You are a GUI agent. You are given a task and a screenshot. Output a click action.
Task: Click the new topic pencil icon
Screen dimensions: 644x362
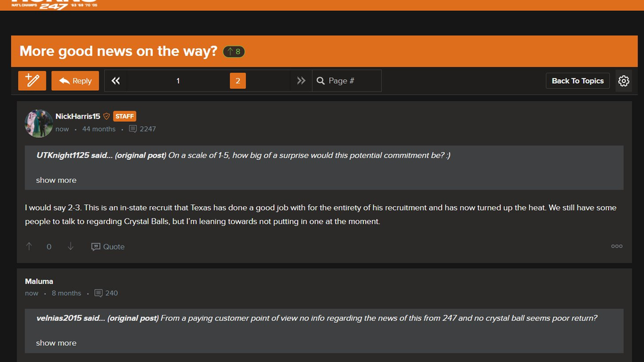click(32, 81)
